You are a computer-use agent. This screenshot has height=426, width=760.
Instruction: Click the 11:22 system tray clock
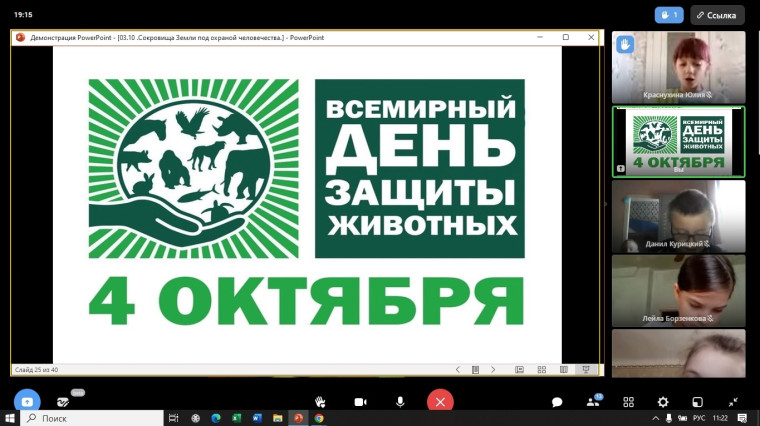pos(720,418)
